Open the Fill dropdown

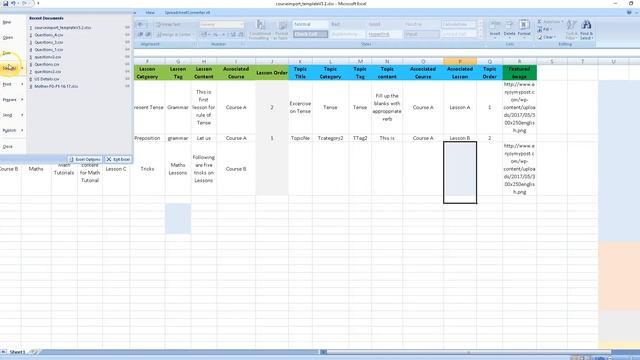(x=544, y=29)
